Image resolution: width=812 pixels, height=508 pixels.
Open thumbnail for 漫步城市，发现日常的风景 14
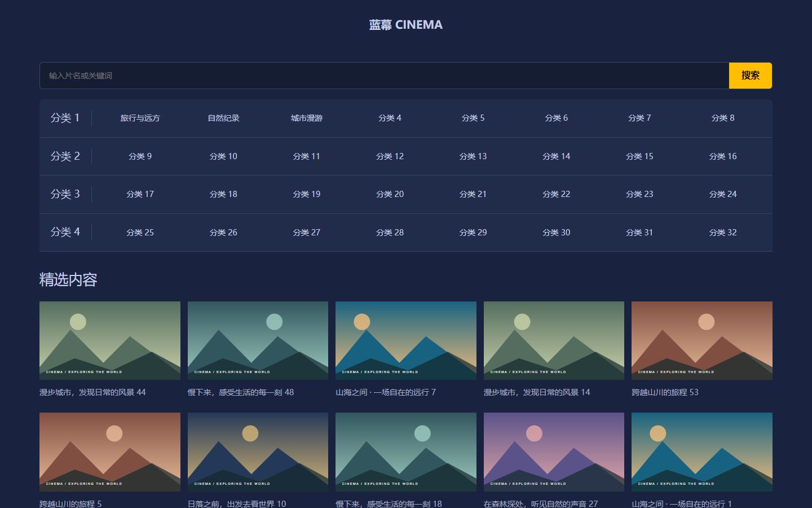(x=554, y=340)
